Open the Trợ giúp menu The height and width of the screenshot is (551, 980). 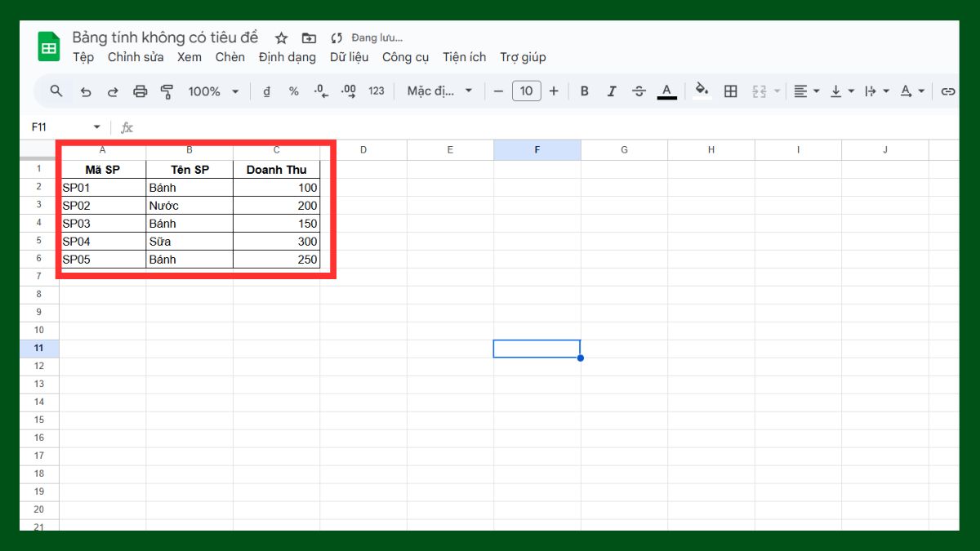[x=523, y=57]
